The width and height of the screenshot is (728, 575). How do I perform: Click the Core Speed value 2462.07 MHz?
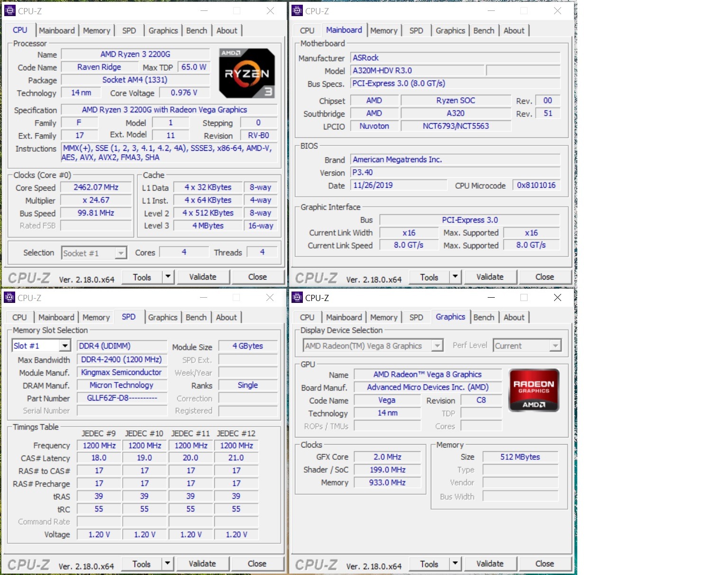(x=96, y=187)
